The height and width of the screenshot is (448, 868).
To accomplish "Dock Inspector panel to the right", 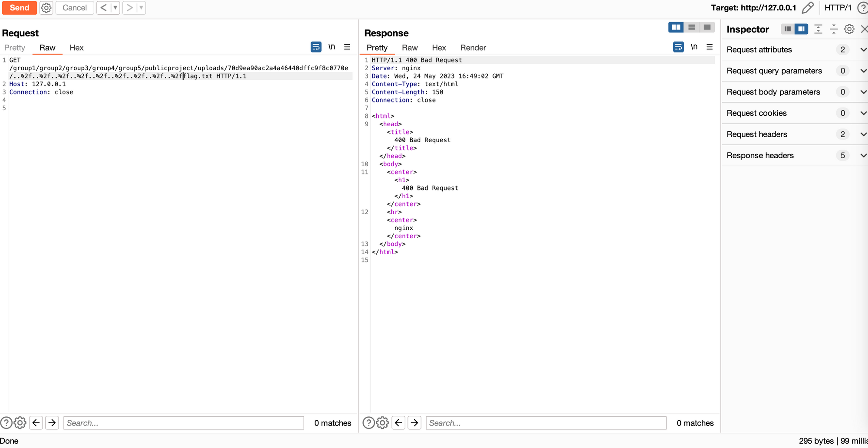I will point(802,29).
